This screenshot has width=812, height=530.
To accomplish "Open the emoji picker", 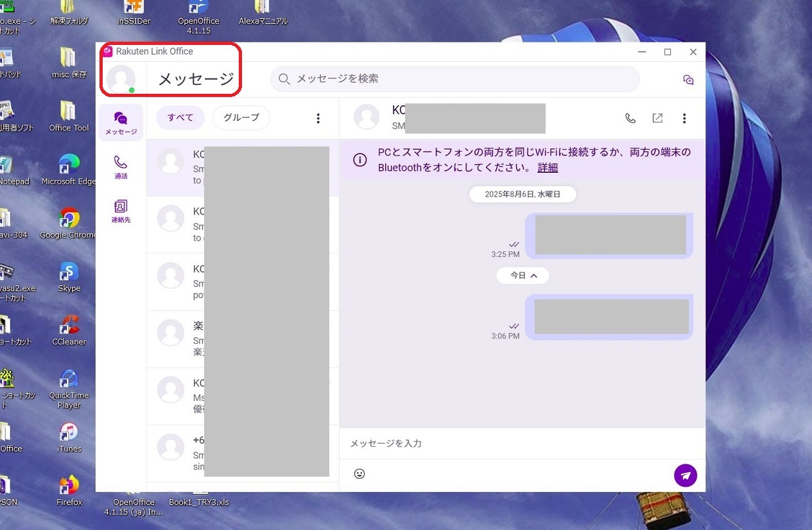I will [x=359, y=473].
